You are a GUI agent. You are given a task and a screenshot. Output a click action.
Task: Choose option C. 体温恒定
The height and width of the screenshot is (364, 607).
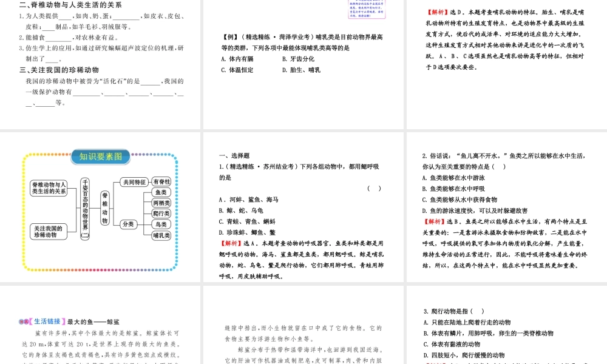pyautogui.click(x=237, y=70)
